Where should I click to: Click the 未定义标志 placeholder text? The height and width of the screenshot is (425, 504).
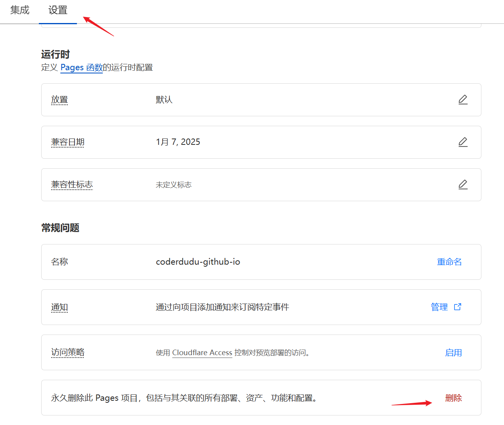pyautogui.click(x=174, y=185)
